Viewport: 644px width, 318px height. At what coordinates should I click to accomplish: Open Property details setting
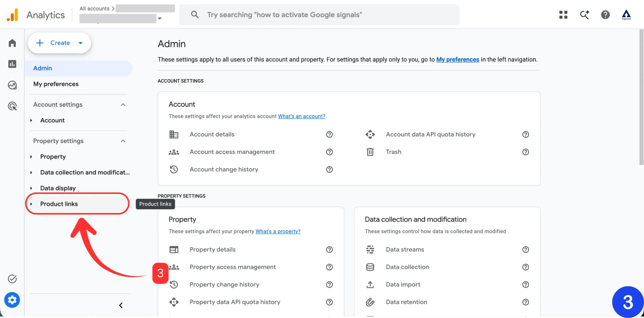(212, 250)
